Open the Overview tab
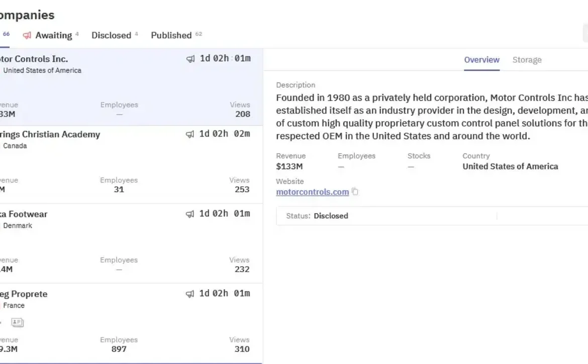The image size is (588, 364). pos(481,60)
